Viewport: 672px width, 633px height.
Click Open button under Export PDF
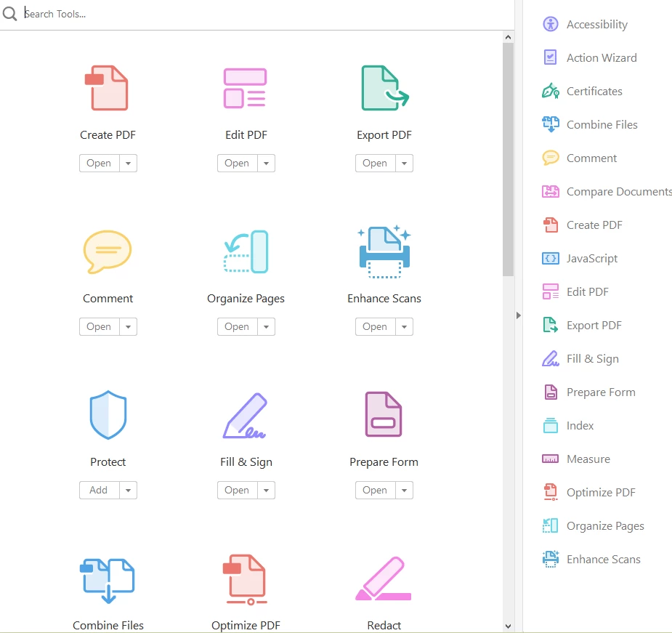click(375, 164)
